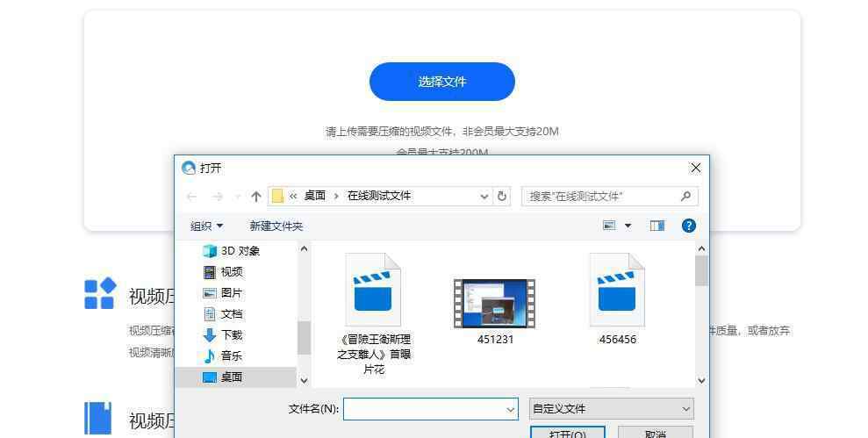Select the 《冒險王衛斯理之支離人》首曝片花 video file
868x438 pixels.
coord(374,314)
